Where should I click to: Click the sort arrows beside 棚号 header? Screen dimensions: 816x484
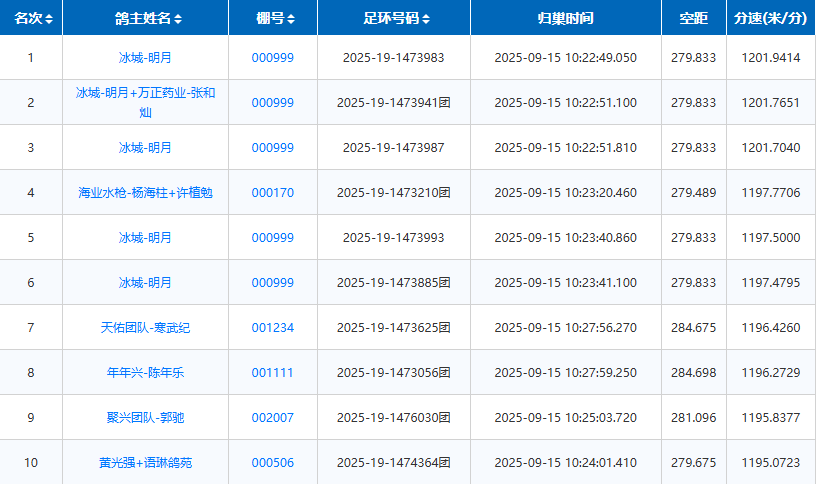click(x=291, y=19)
